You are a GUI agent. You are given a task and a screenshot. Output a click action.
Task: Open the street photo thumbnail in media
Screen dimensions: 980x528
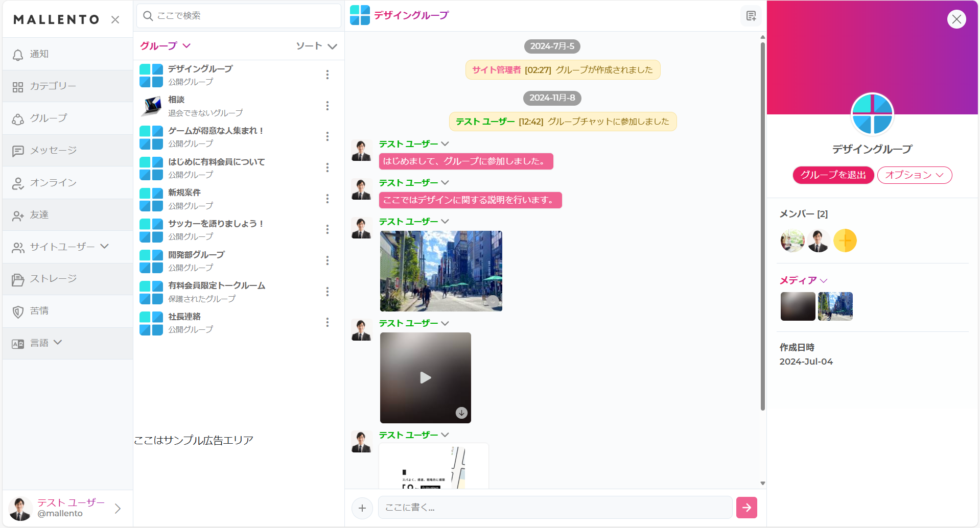tap(835, 306)
